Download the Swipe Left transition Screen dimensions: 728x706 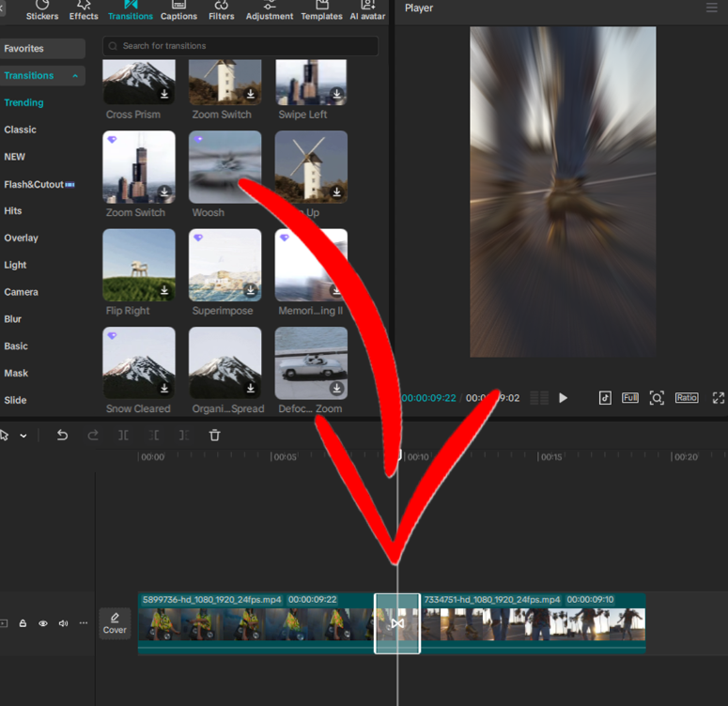(x=336, y=94)
